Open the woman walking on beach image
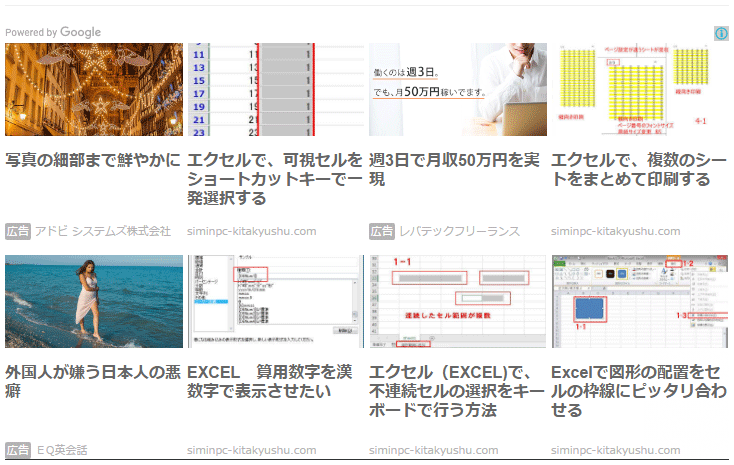The width and height of the screenshot is (734, 465). tap(94, 302)
